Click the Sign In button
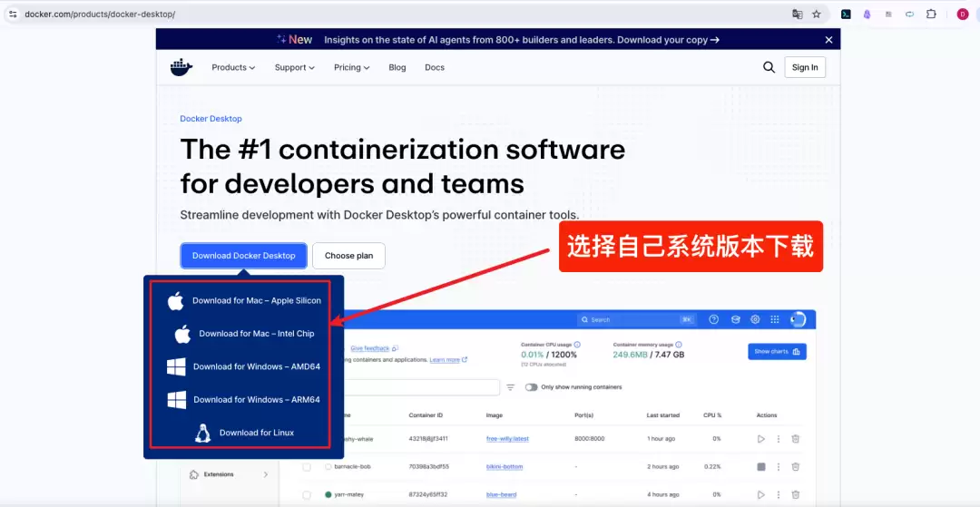This screenshot has width=980, height=507. click(x=805, y=67)
